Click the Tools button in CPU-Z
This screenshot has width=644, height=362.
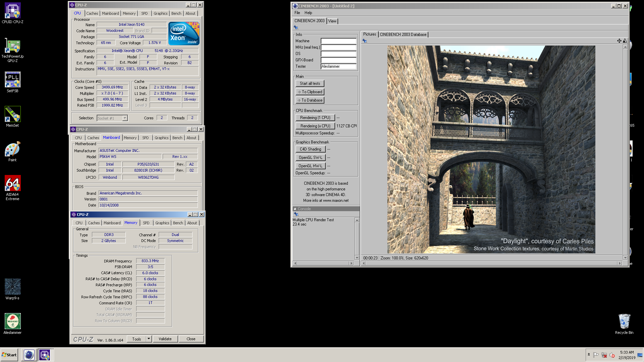click(137, 339)
